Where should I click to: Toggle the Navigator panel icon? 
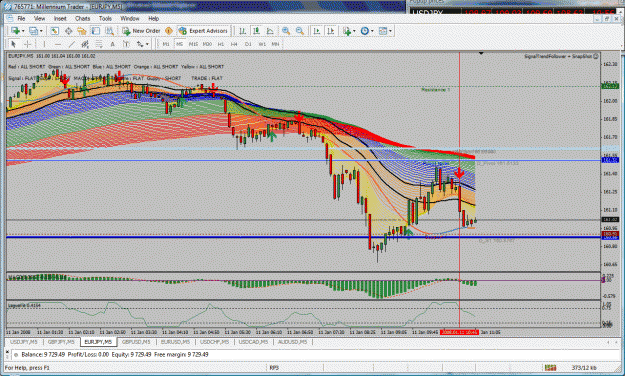pyautogui.click(x=82, y=31)
